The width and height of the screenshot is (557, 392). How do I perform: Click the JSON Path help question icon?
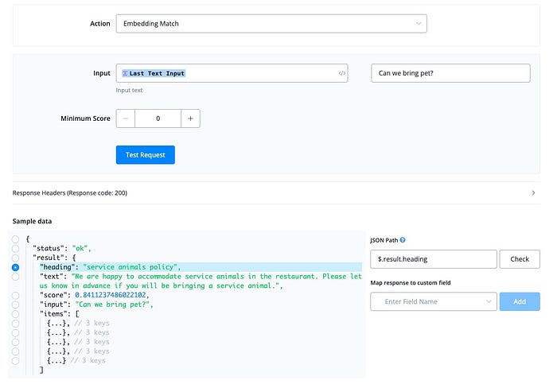tap(403, 240)
